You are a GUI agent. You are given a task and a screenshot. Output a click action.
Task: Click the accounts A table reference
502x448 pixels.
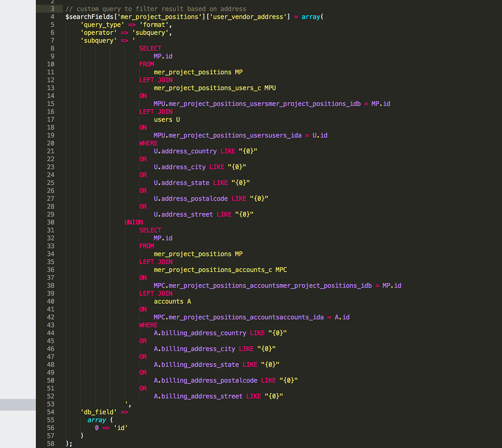(172, 301)
